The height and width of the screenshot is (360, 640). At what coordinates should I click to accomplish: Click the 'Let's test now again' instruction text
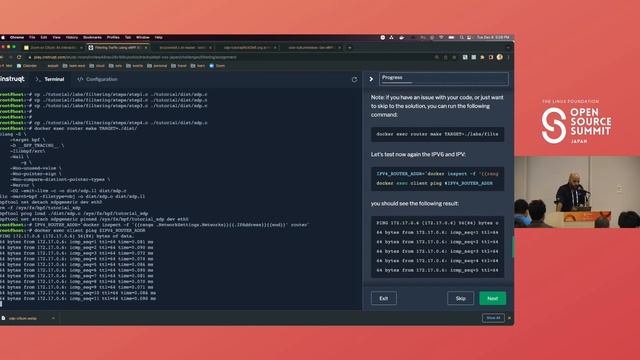pos(418,154)
